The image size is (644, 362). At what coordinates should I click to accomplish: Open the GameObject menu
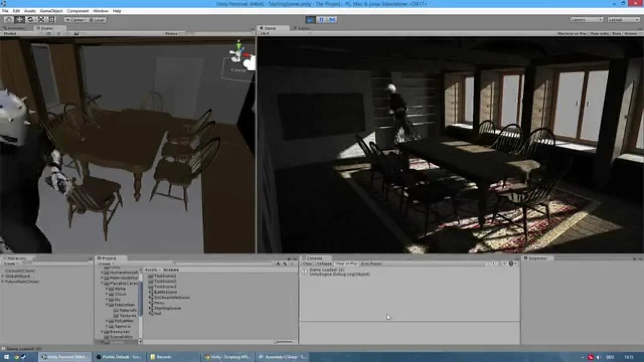click(51, 11)
